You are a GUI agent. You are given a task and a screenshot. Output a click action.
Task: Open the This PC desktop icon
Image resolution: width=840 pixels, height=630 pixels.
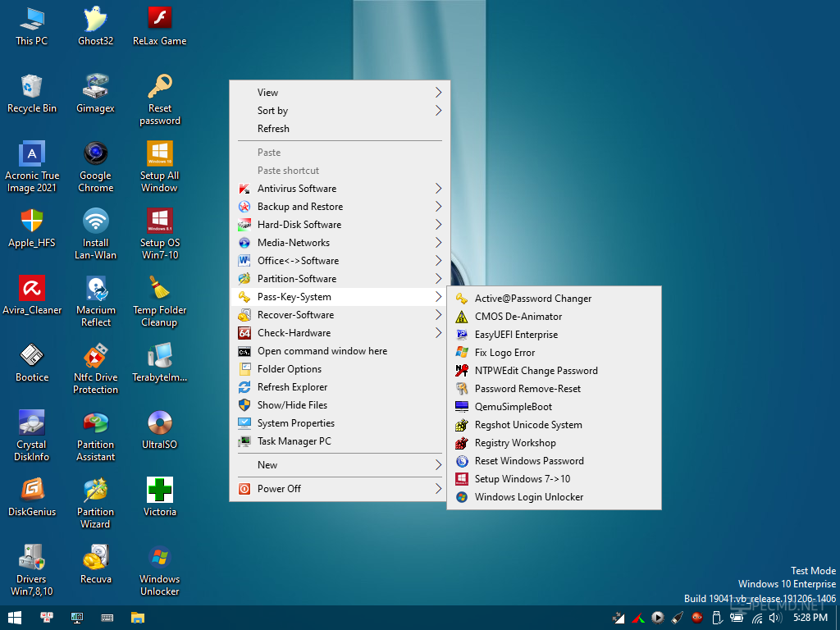point(32,25)
